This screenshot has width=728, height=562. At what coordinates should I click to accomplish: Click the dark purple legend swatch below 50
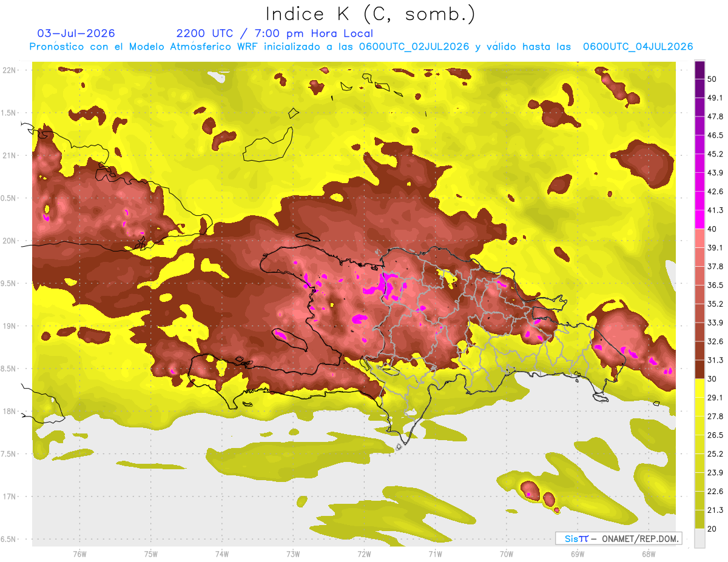[699, 89]
